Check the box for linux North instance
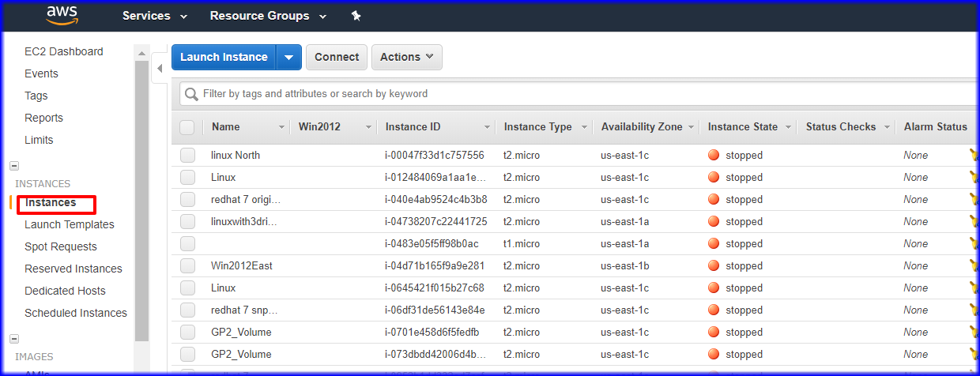 click(x=187, y=156)
